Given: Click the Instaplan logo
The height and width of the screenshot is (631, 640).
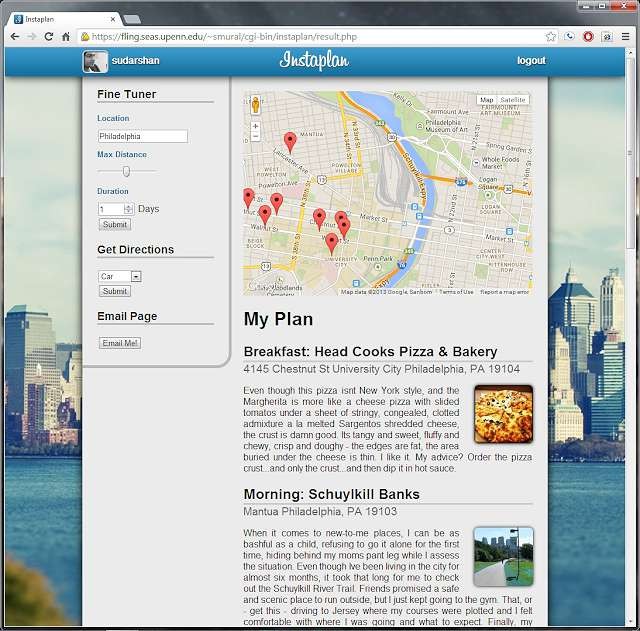Looking at the screenshot, I should (x=314, y=61).
